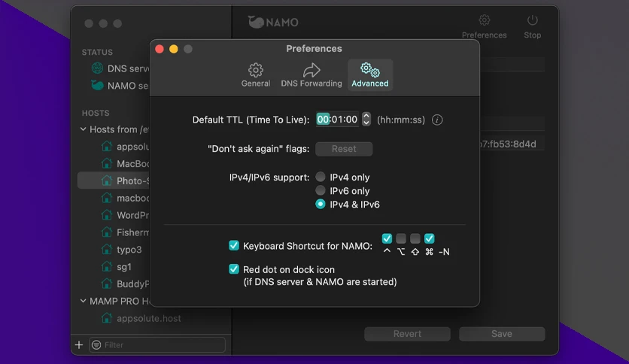The height and width of the screenshot is (364, 629).
Task: Select the IPv4 & IPv6 radio button
Action: pyautogui.click(x=320, y=204)
